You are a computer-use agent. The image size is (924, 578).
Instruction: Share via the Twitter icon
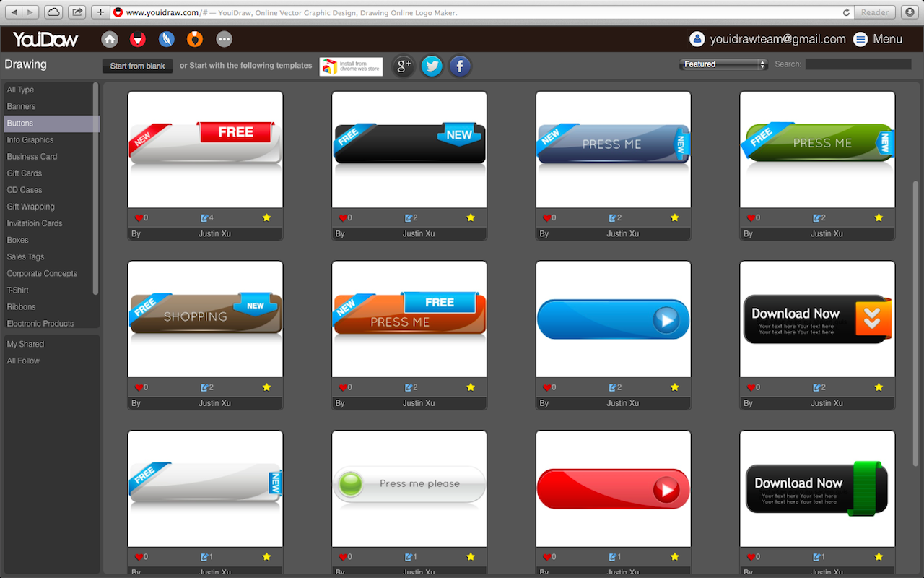point(432,66)
